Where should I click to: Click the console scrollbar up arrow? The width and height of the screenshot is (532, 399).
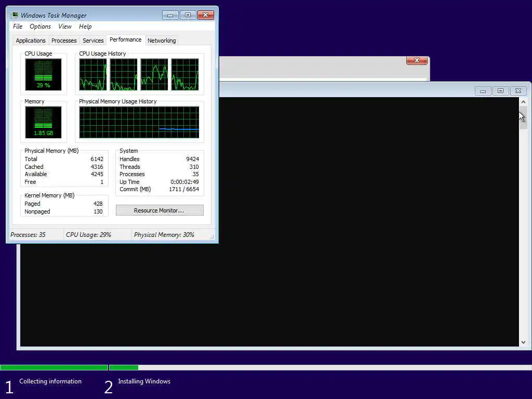(x=523, y=102)
